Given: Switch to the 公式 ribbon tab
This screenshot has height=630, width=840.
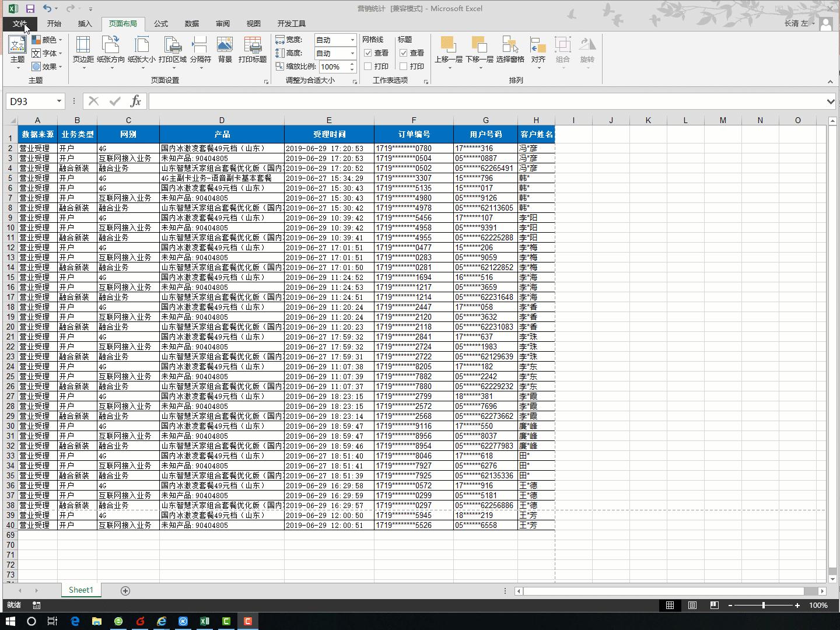Looking at the screenshot, I should pos(160,24).
